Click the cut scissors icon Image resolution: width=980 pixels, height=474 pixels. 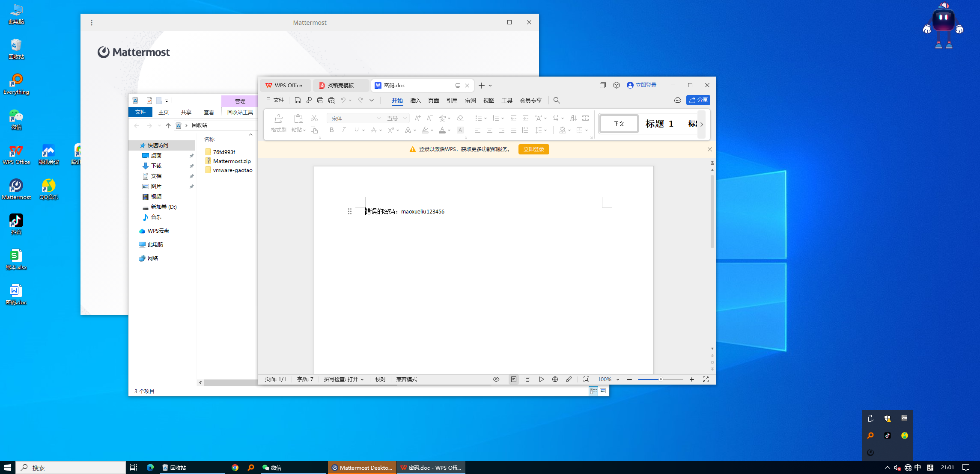(x=314, y=118)
